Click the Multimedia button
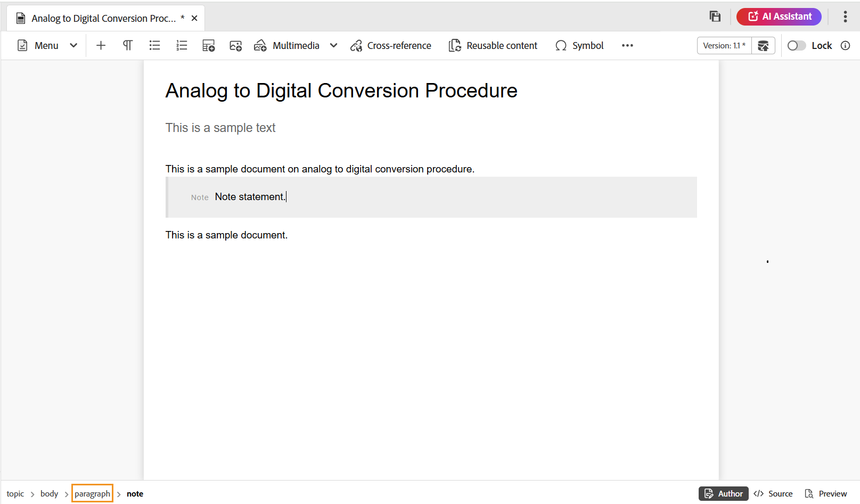 pos(286,46)
